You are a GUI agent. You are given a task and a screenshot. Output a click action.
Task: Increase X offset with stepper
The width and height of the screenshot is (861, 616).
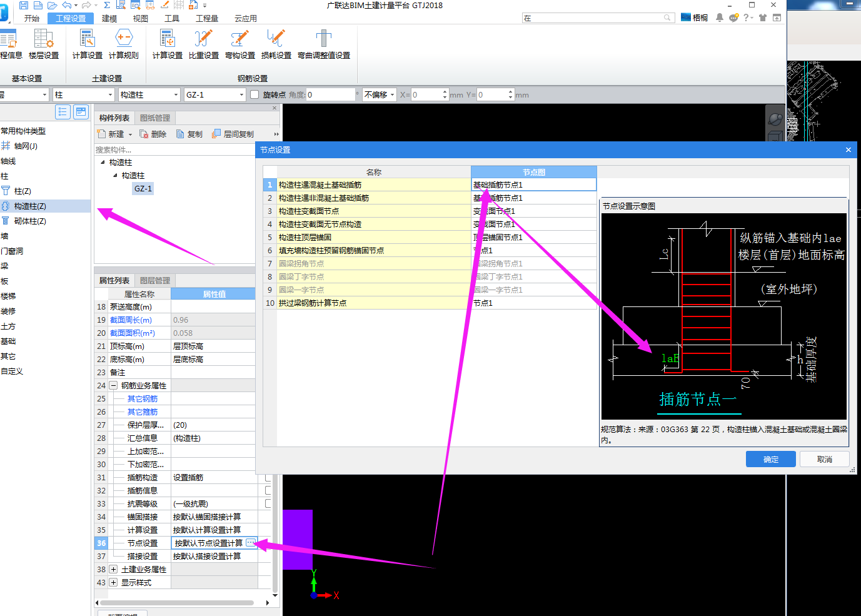pyautogui.click(x=445, y=92)
